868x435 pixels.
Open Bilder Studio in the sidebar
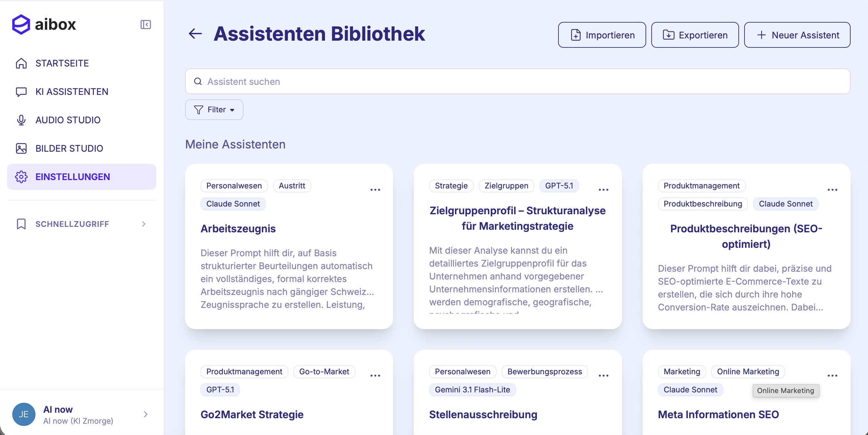82,148
